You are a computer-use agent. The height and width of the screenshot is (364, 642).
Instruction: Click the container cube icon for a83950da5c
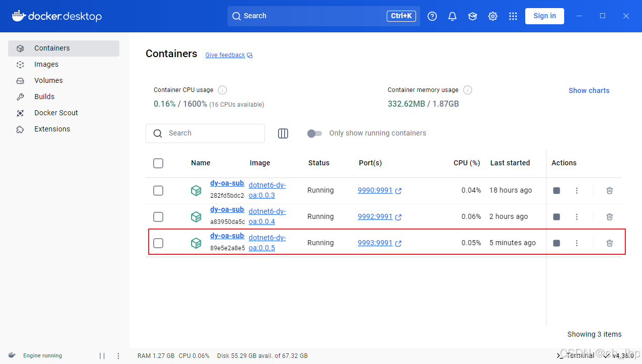pos(196,217)
